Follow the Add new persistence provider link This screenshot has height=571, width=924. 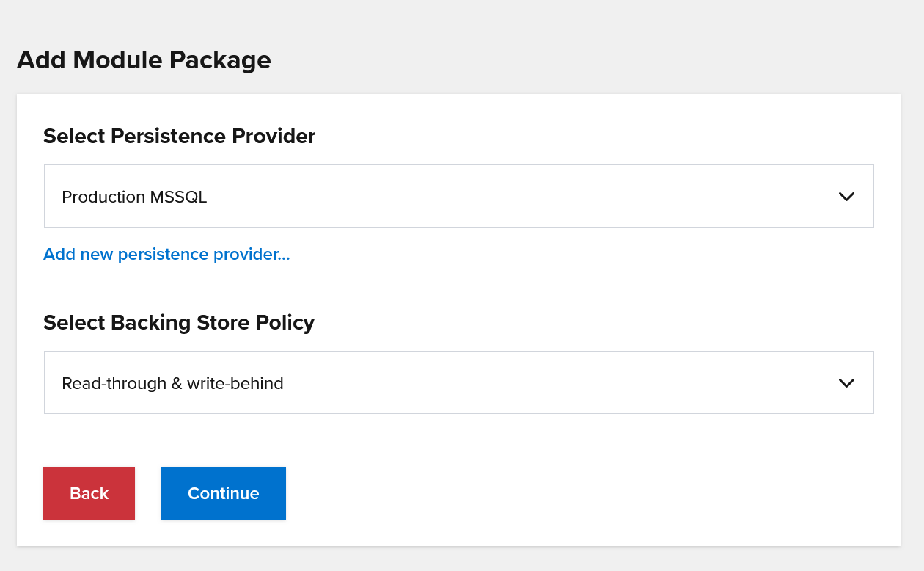(166, 254)
